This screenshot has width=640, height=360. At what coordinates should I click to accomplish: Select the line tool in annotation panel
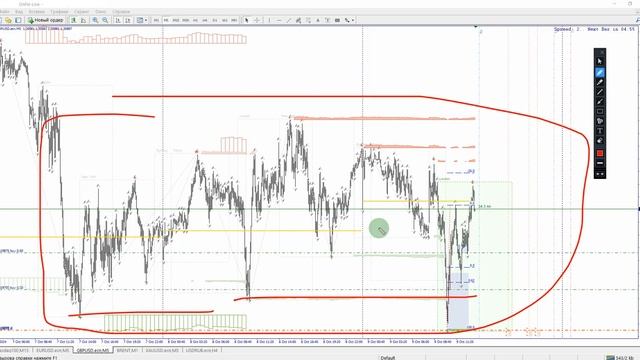pos(600,92)
